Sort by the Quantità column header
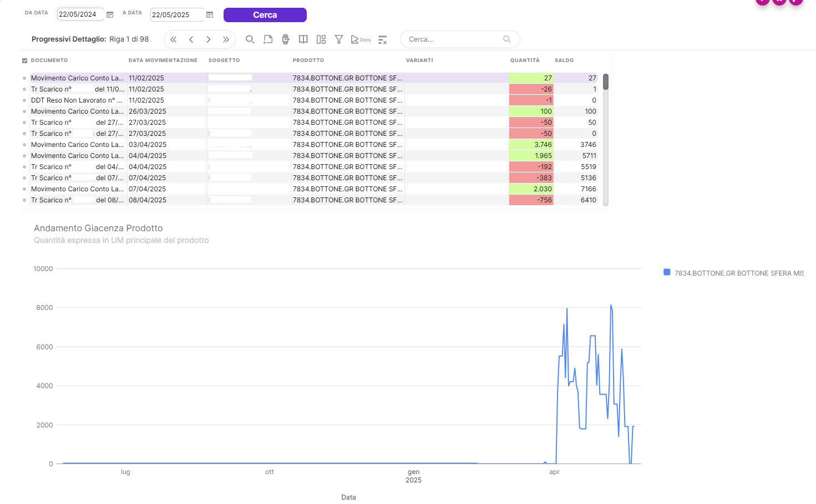Viewport: 816px width, 504px height. pyautogui.click(x=524, y=60)
